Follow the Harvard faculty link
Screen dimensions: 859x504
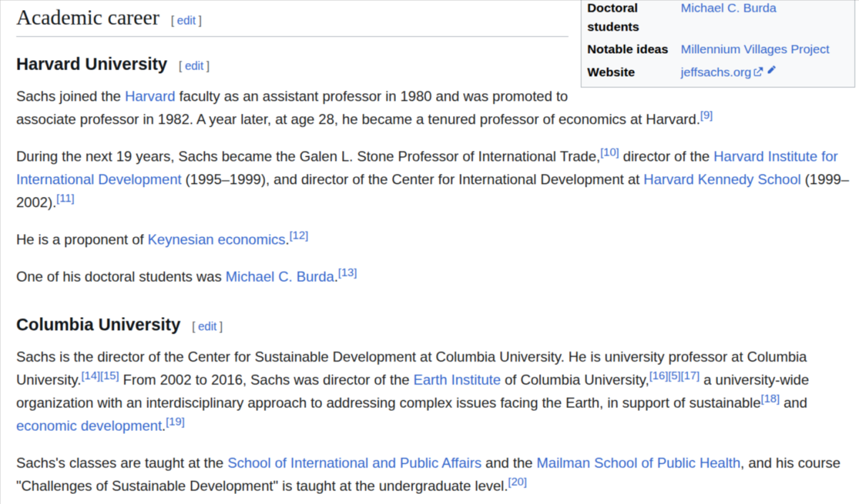pos(150,96)
